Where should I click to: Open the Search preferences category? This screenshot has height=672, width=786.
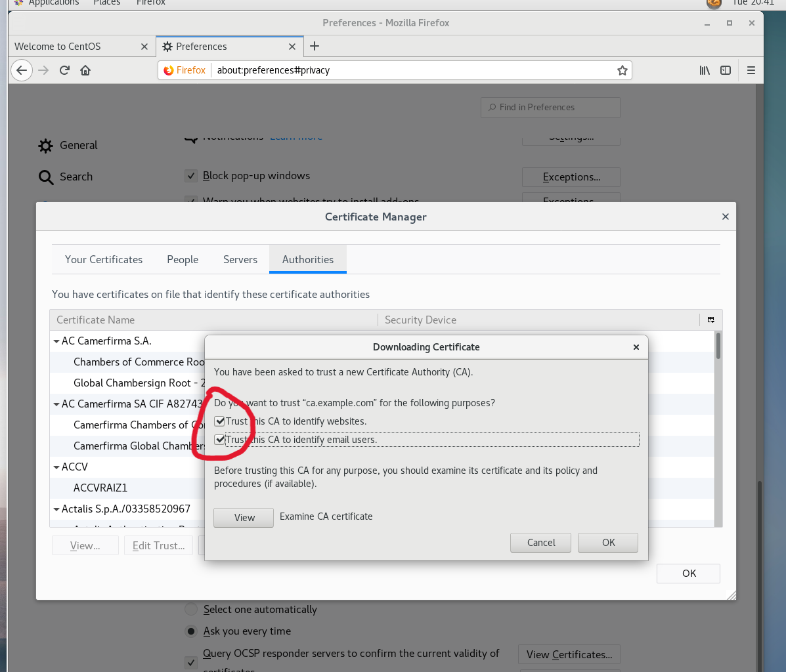pyautogui.click(x=66, y=177)
